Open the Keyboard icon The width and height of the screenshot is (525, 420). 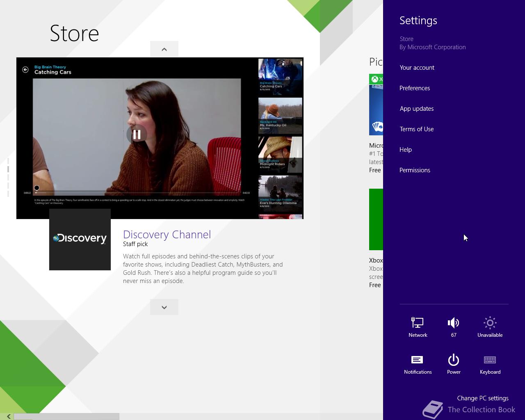(490, 364)
